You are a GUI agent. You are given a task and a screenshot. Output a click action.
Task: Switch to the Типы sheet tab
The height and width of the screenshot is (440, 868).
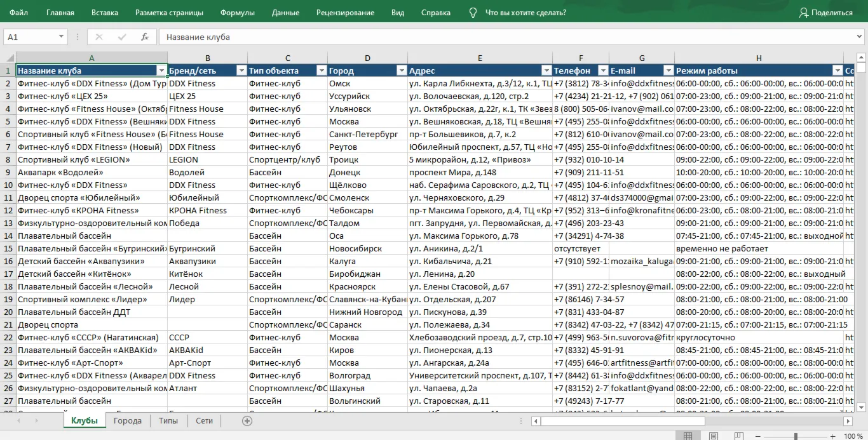pos(168,420)
